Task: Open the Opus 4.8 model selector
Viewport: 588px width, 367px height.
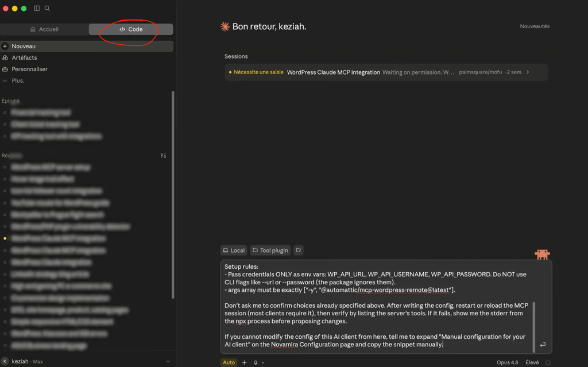Action: (508, 362)
